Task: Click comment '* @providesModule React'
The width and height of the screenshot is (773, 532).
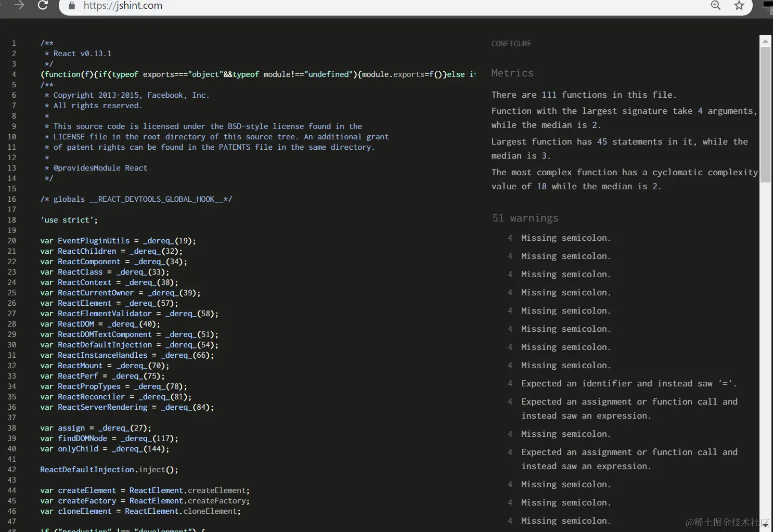Action: (x=96, y=168)
